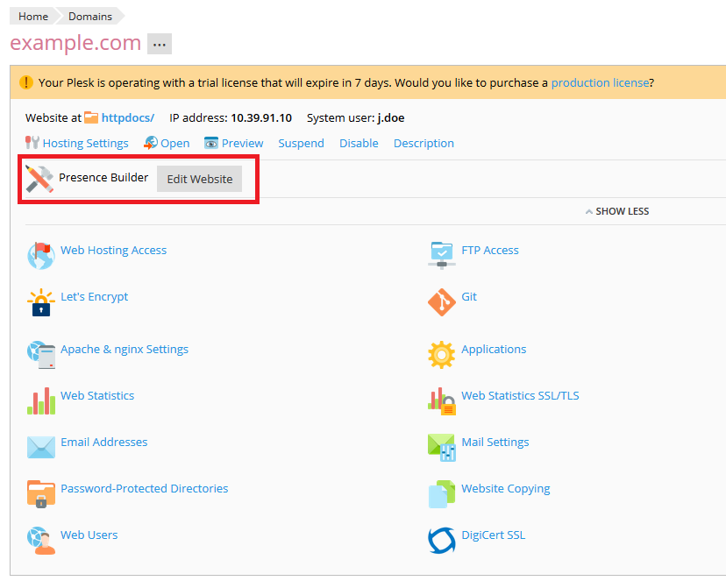
Task: Open Git settings via its icon
Action: pos(441,301)
